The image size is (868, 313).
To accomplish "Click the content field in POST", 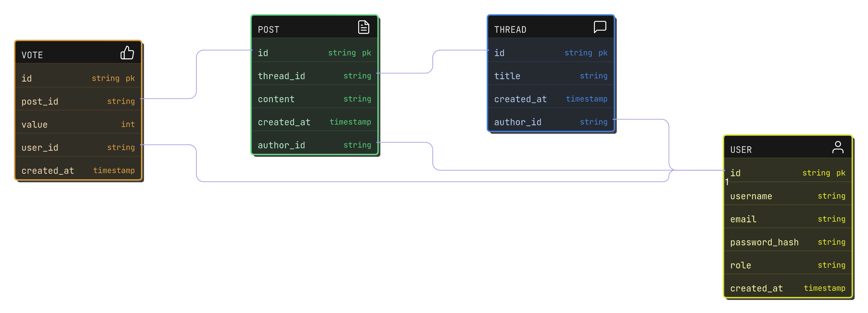I will (276, 99).
